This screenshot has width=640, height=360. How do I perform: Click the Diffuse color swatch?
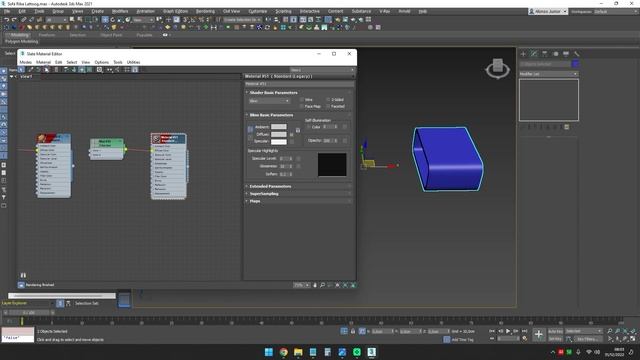click(279, 134)
